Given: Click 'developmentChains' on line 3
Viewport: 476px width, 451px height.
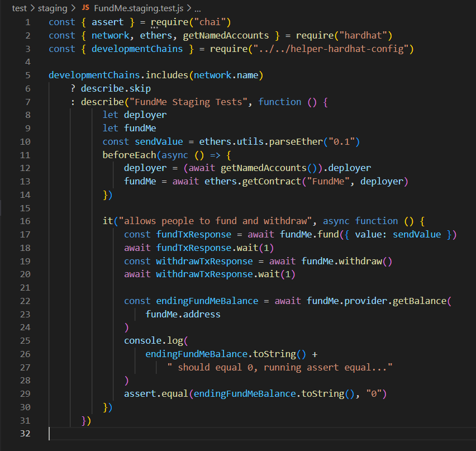Looking at the screenshot, I should [x=137, y=49].
